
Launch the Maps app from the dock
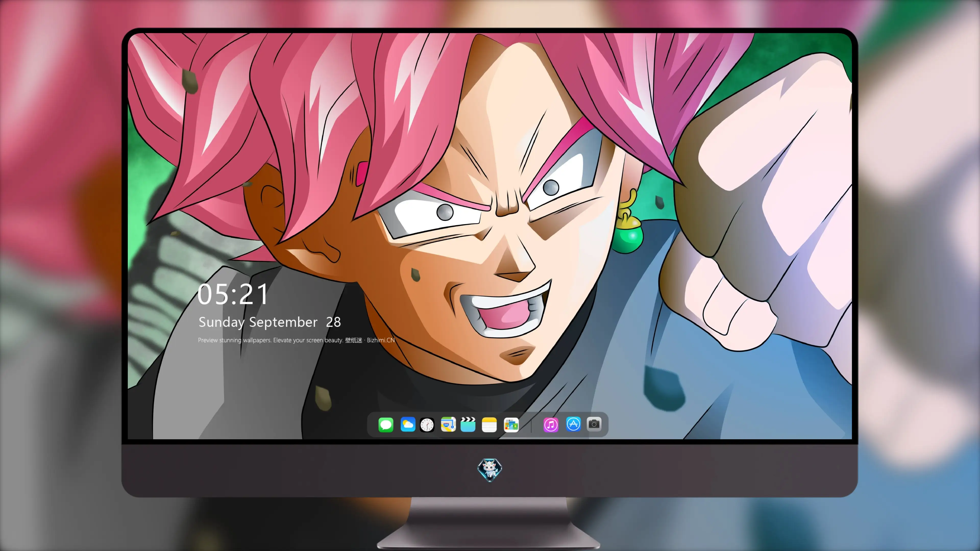pyautogui.click(x=448, y=424)
